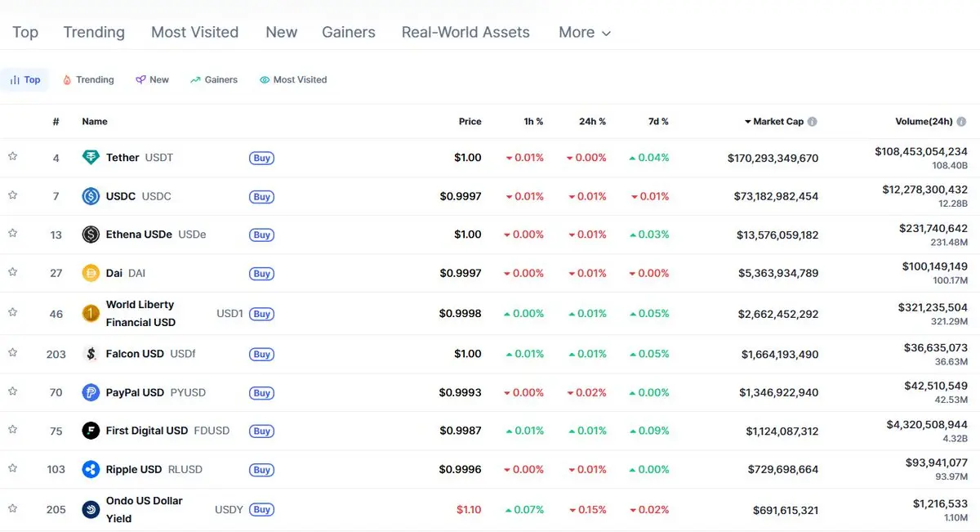
Task: Click the Ondo US Dollar Yield logo
Action: tap(91, 509)
